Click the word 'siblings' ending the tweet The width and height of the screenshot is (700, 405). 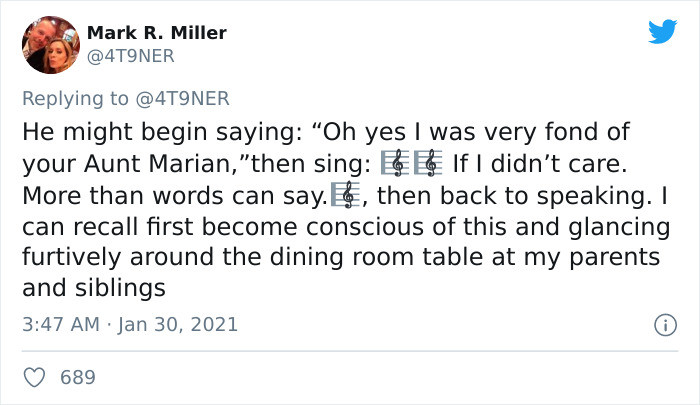(x=120, y=288)
